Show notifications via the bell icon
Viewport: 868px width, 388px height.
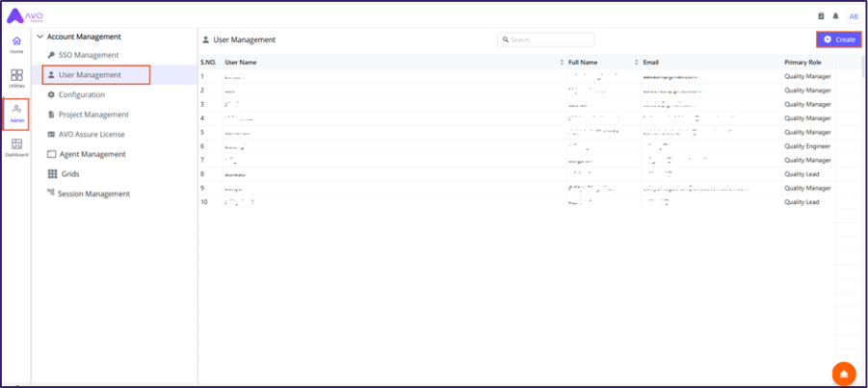point(835,16)
